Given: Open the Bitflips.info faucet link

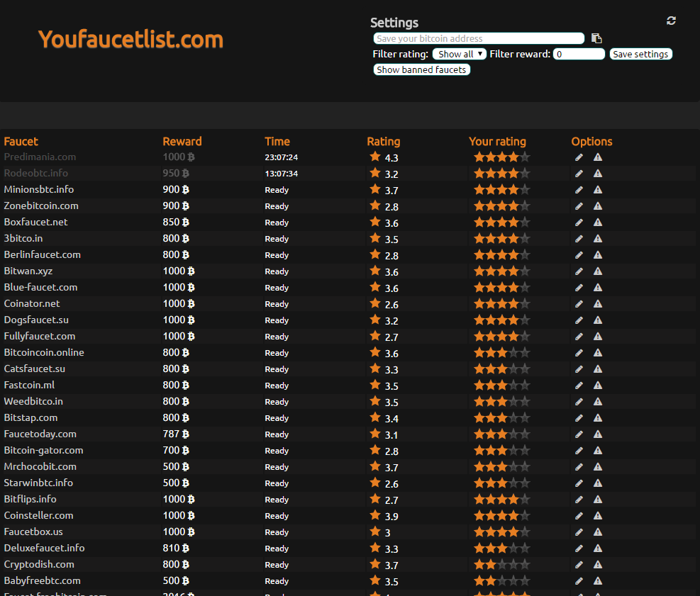Looking at the screenshot, I should pos(30,499).
